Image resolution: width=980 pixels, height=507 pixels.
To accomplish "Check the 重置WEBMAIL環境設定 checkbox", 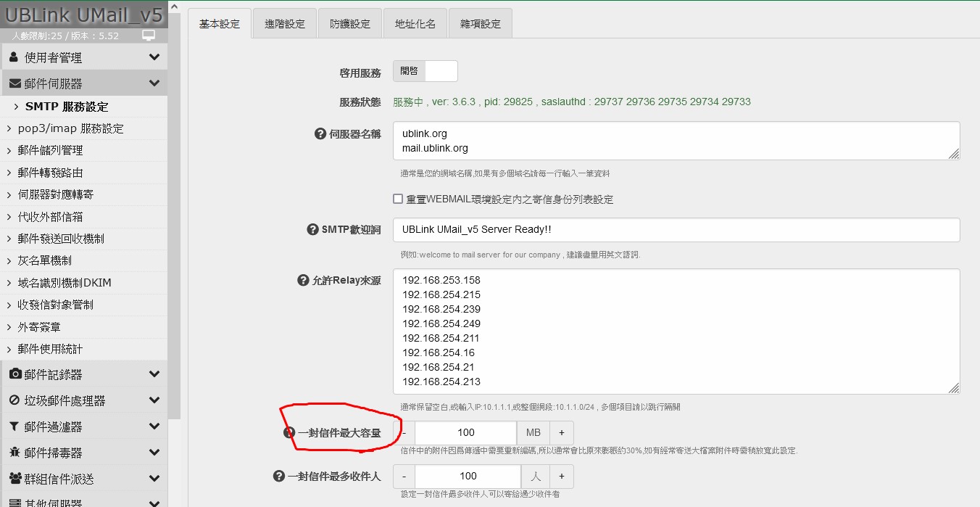I will click(398, 199).
